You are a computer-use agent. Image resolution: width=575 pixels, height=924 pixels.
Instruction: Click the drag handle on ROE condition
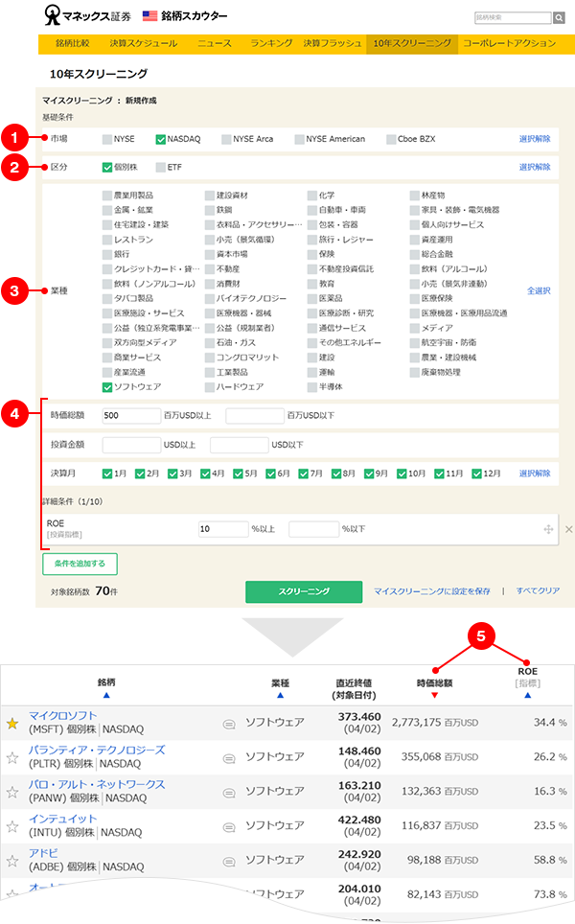[548, 529]
